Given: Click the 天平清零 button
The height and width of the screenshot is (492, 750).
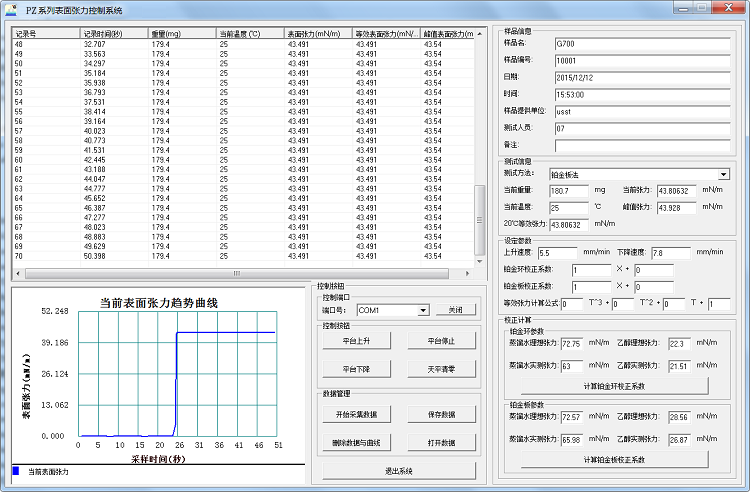Looking at the screenshot, I should (x=439, y=369).
